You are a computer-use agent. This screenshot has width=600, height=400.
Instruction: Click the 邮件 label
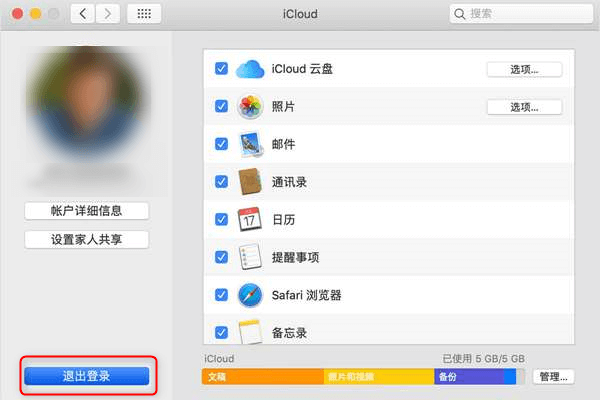click(283, 144)
